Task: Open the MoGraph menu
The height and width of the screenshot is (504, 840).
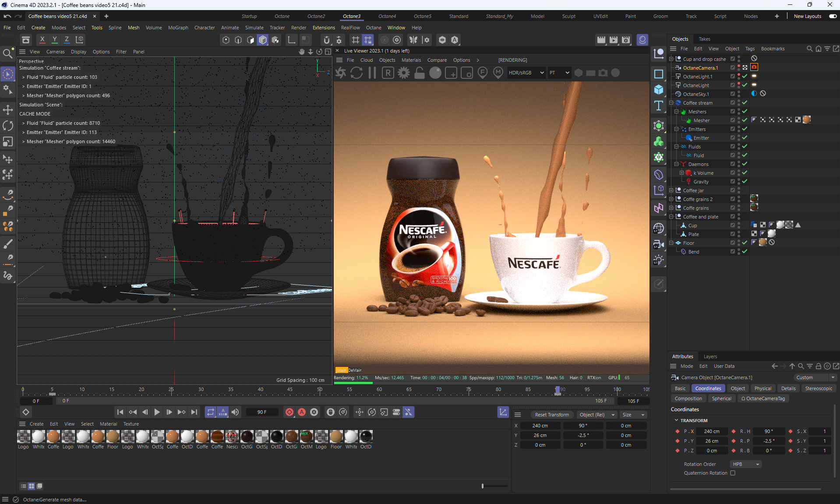Action: pyautogui.click(x=178, y=28)
